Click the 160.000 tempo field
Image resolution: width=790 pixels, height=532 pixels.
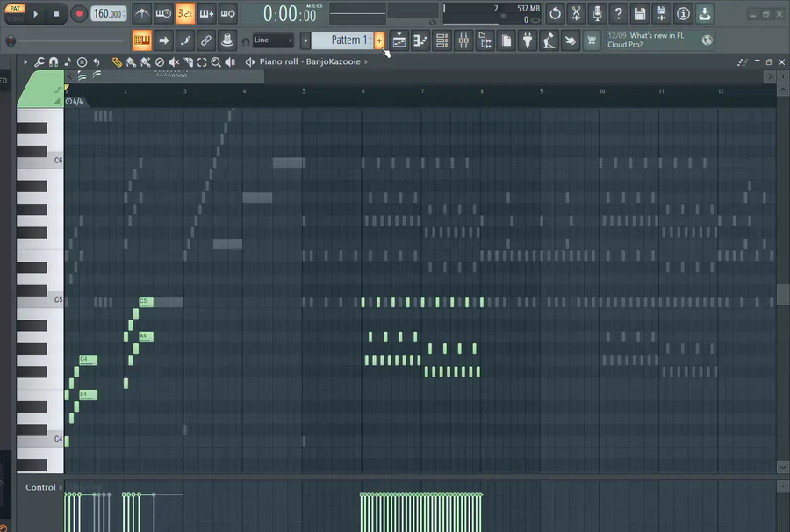click(x=108, y=13)
